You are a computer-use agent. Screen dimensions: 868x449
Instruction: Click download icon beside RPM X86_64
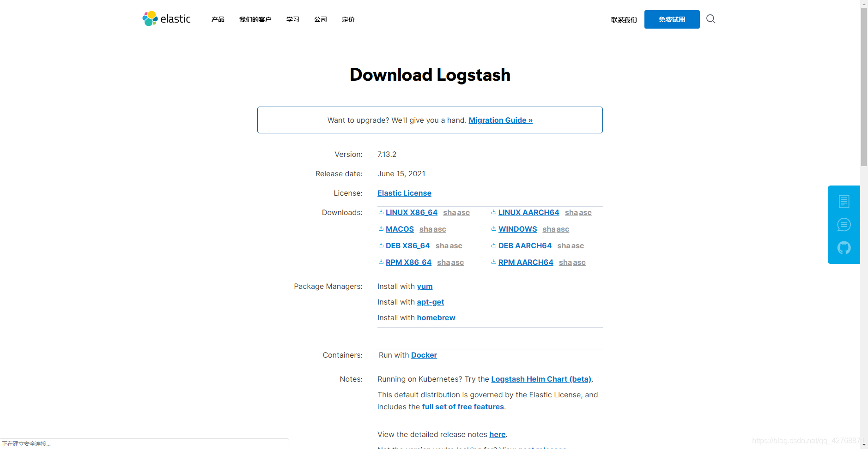[x=381, y=262]
